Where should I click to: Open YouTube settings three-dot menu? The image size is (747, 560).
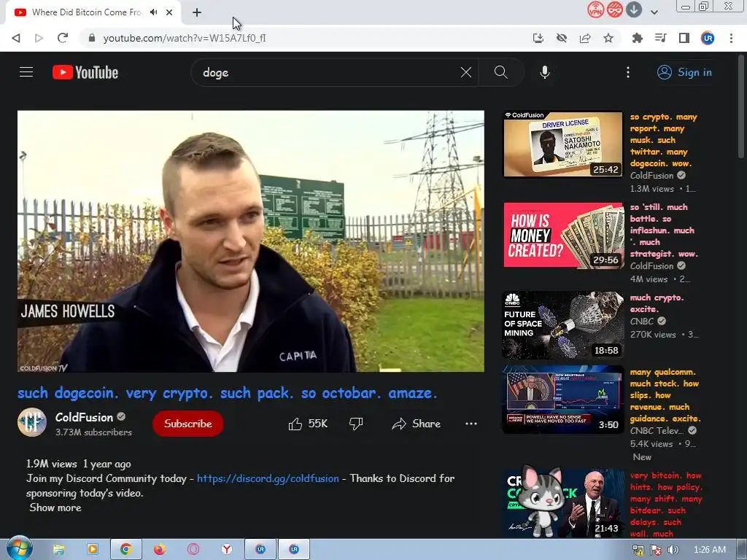pos(628,72)
